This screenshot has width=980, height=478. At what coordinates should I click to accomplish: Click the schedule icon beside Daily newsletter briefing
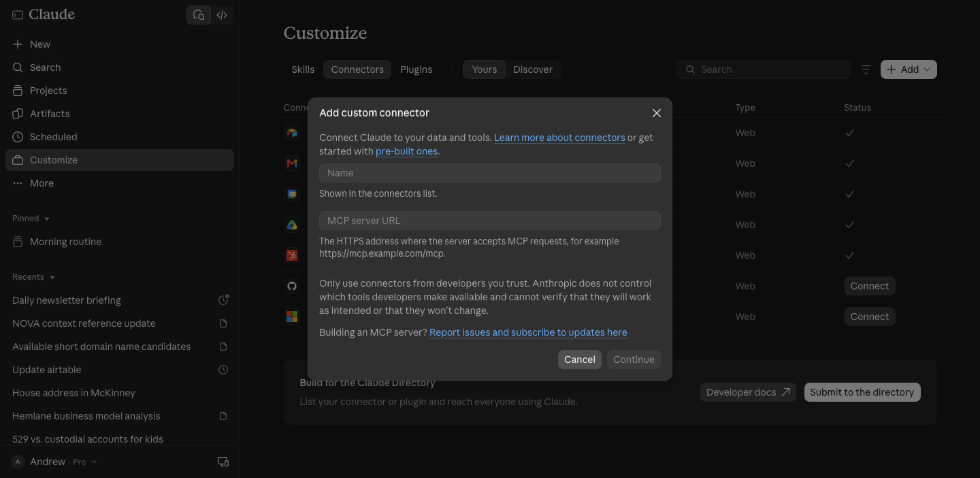pos(223,300)
